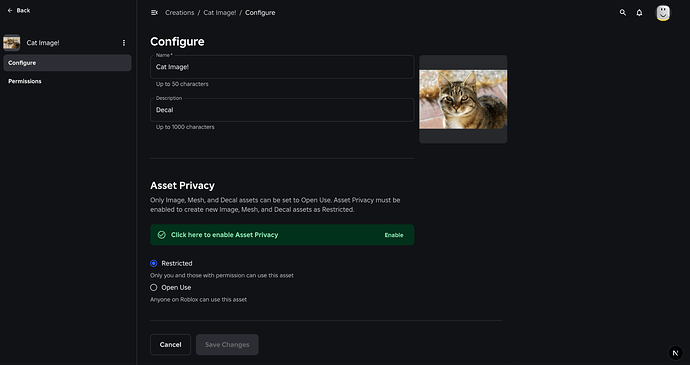Click the 'Up to 50 characters' hint
The image size is (690, 365).
(182, 84)
